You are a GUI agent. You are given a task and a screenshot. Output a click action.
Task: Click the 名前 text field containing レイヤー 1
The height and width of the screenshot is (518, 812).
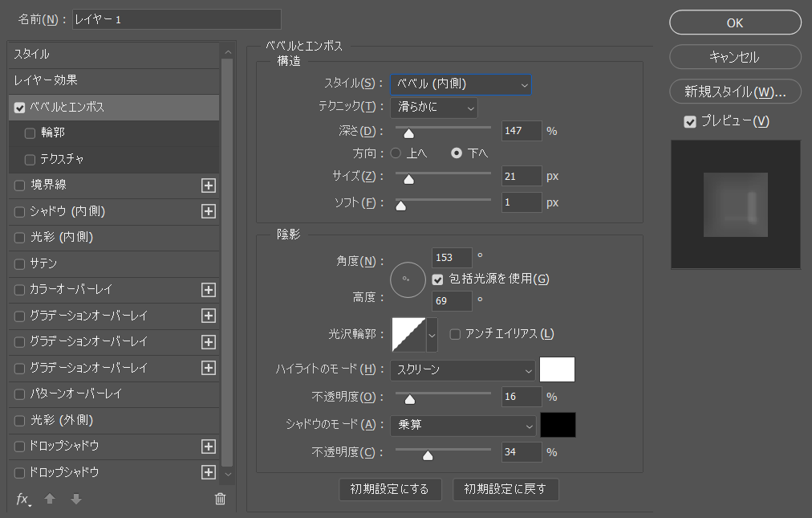click(x=177, y=19)
